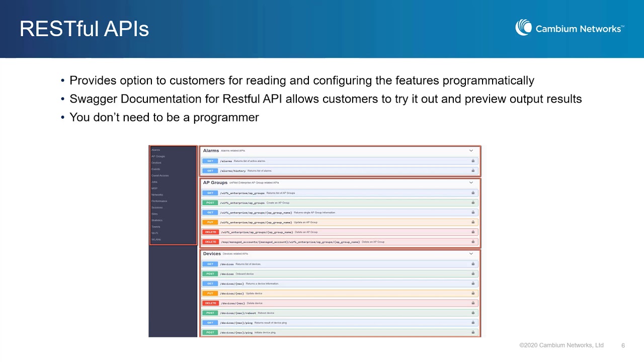Collapse the Devices section chevron
The width and height of the screenshot is (644, 362).
click(471, 254)
